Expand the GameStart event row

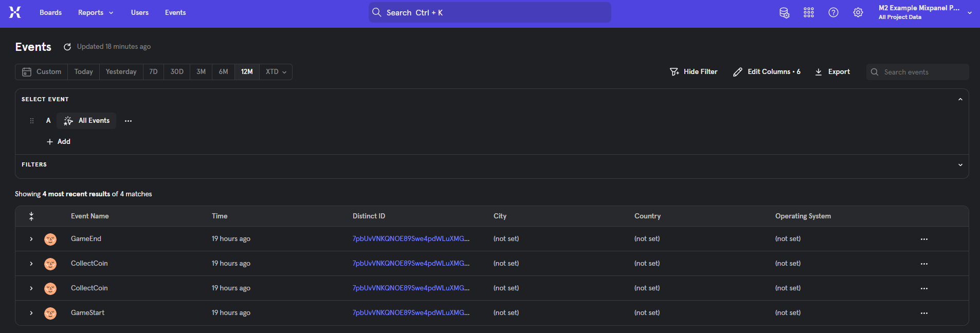point(31,313)
